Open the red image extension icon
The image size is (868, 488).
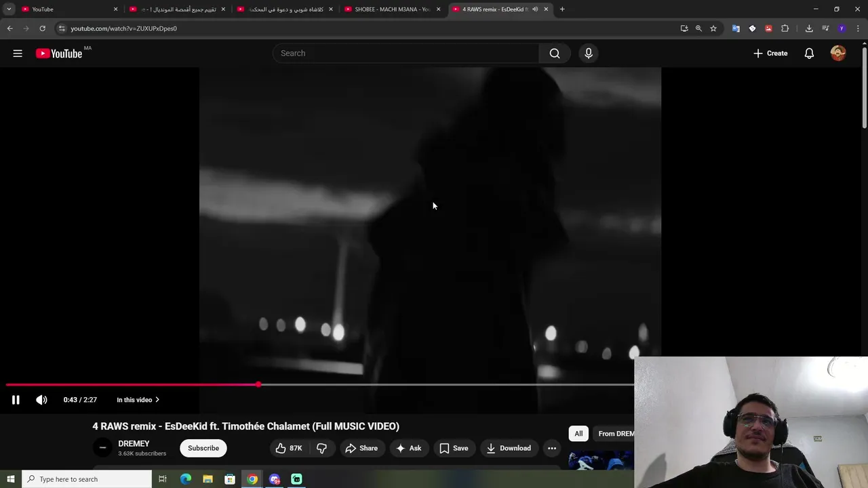pyautogui.click(x=768, y=28)
